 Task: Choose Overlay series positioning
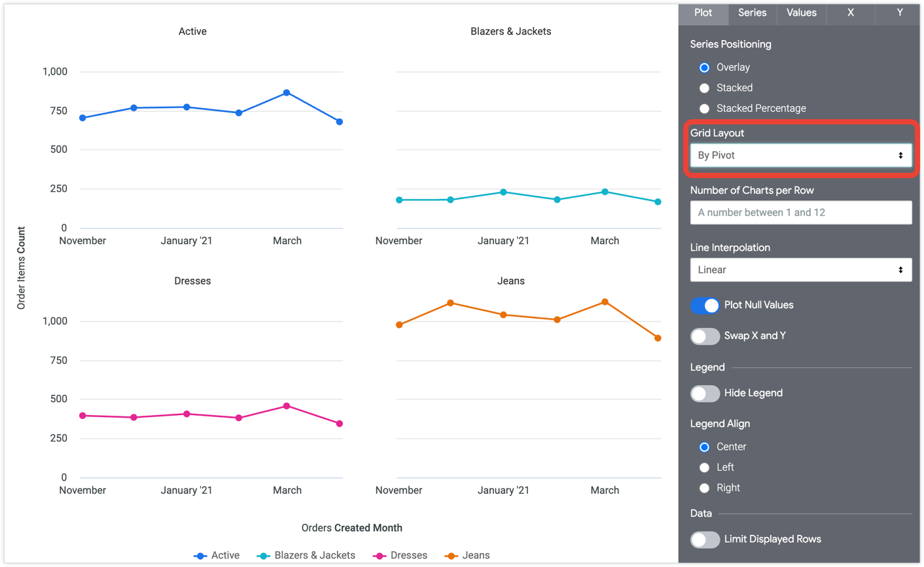click(x=704, y=67)
